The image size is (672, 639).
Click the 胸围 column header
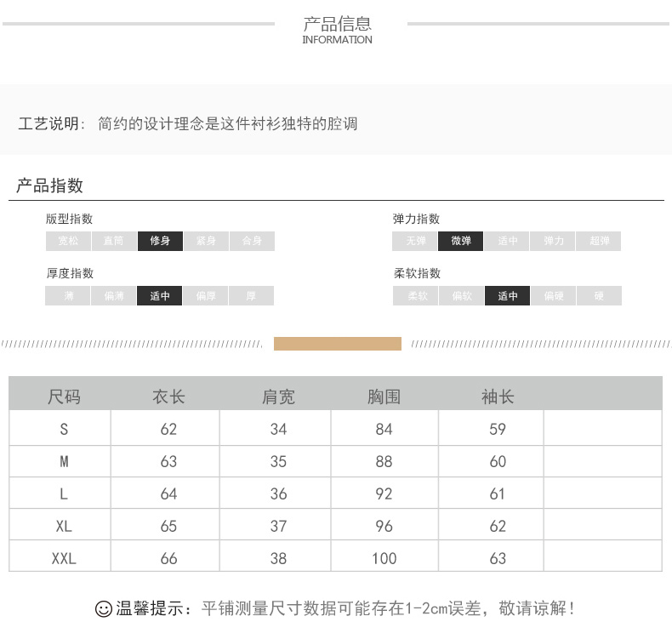click(x=384, y=397)
